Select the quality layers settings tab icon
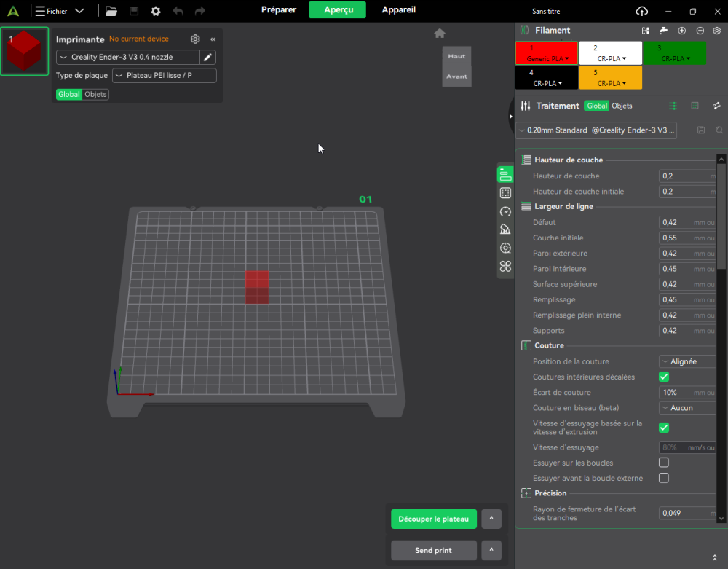The width and height of the screenshot is (728, 569). (x=505, y=175)
